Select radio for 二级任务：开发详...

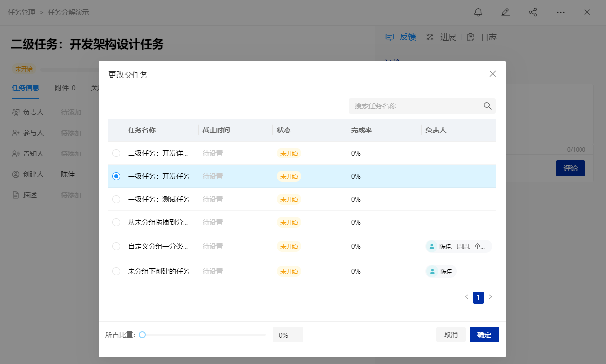[x=116, y=153]
